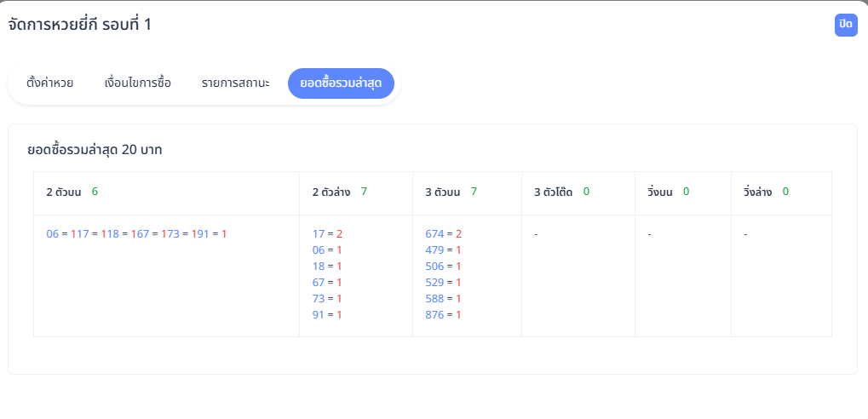Click the 2 ตัวล่าง column header
This screenshot has width=868, height=419.
[x=331, y=192]
